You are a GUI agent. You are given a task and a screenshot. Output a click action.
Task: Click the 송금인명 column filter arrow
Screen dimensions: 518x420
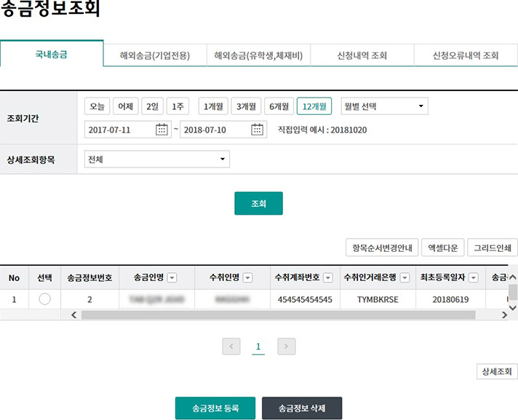tap(172, 277)
